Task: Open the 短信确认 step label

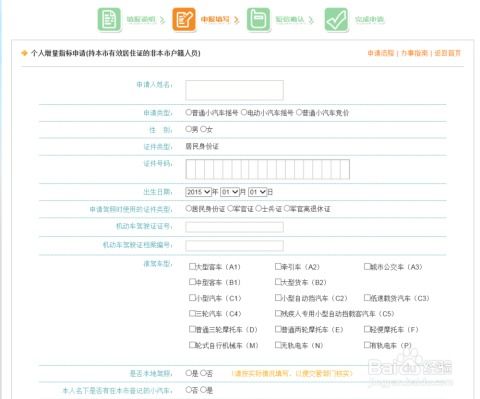Action: [x=290, y=19]
